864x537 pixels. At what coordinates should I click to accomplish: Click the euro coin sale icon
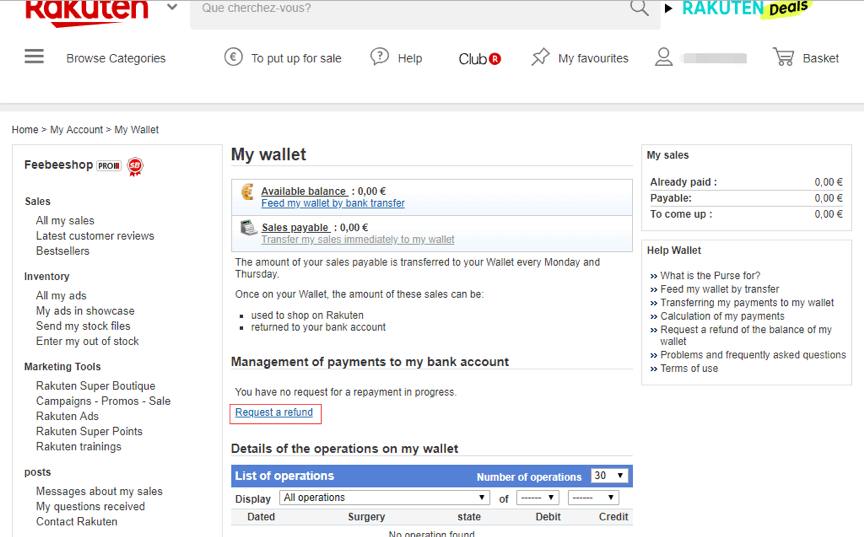tap(233, 57)
